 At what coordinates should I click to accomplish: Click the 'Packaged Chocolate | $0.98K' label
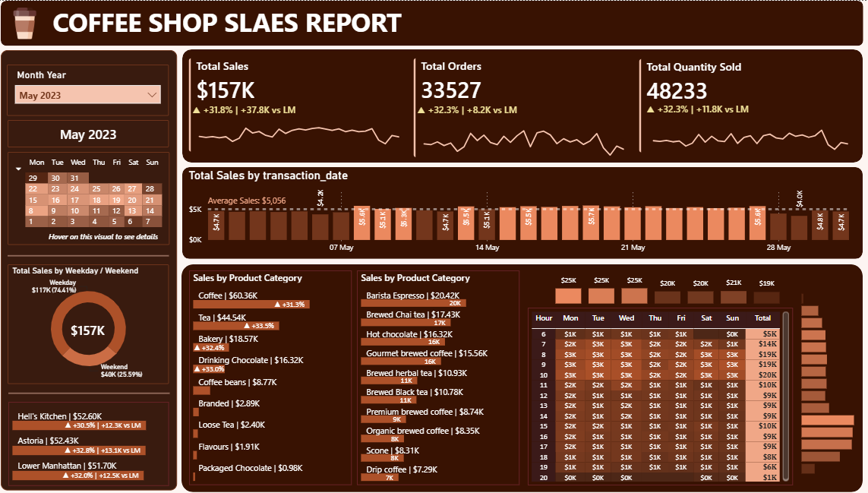click(x=250, y=468)
